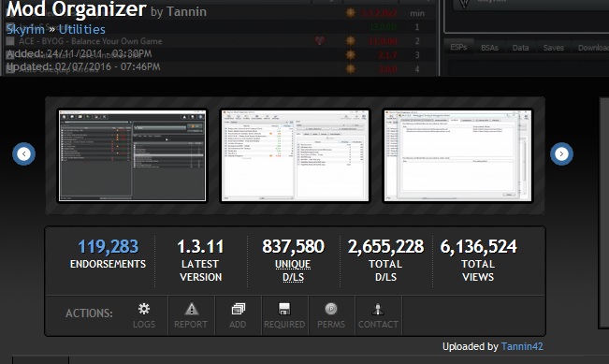Switch to the ESPs tab in header image
This screenshot has height=364, width=609.
458,48
